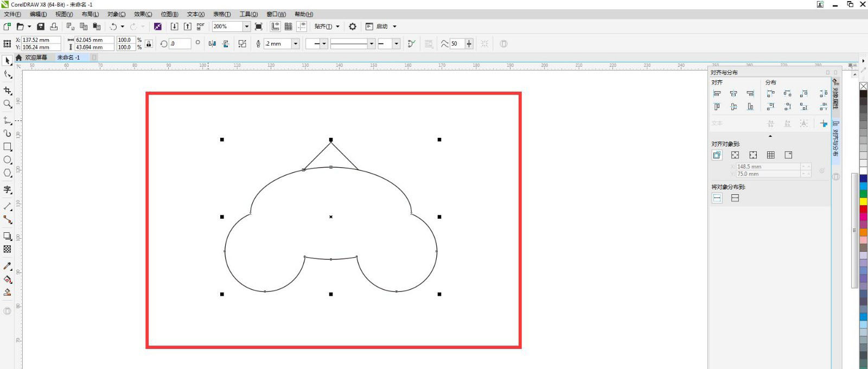Align objects left in Align panel
Image resolution: width=868 pixels, height=369 pixels.
[x=717, y=94]
